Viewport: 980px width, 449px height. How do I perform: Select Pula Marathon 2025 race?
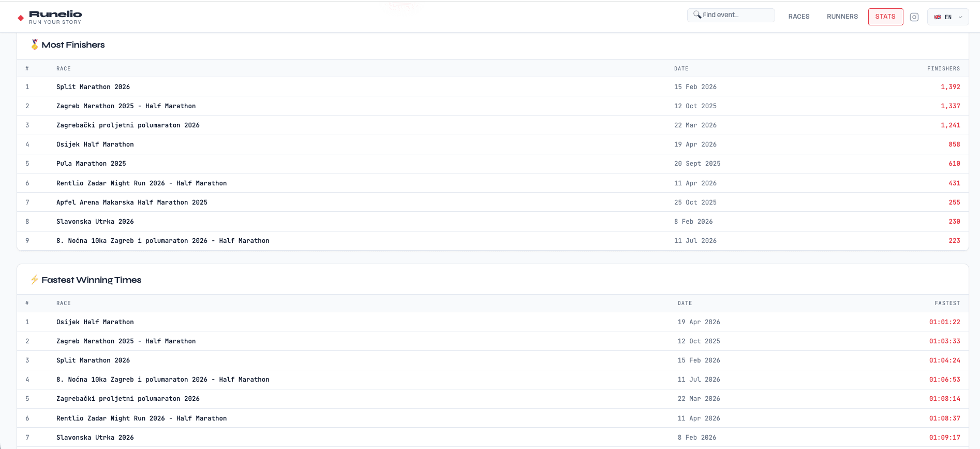click(x=91, y=164)
